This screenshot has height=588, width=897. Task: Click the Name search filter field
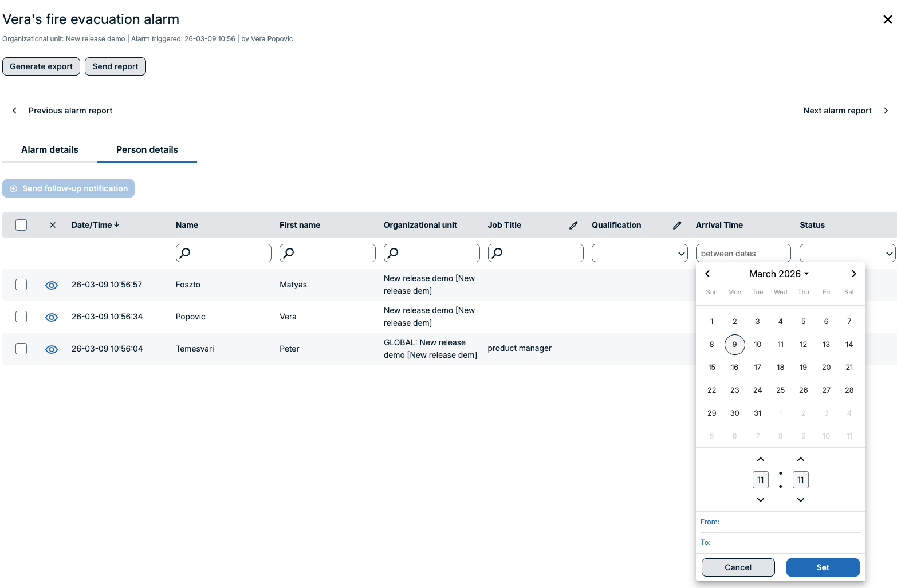[x=223, y=253]
